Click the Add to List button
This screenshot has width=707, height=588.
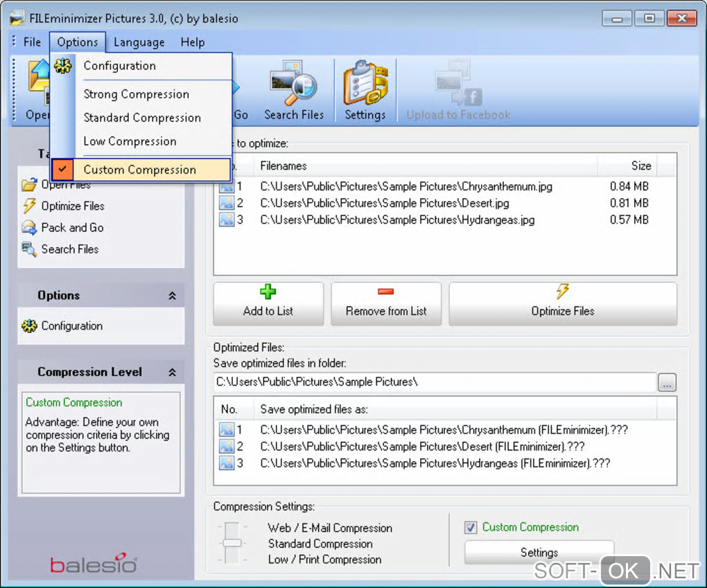pos(268,303)
